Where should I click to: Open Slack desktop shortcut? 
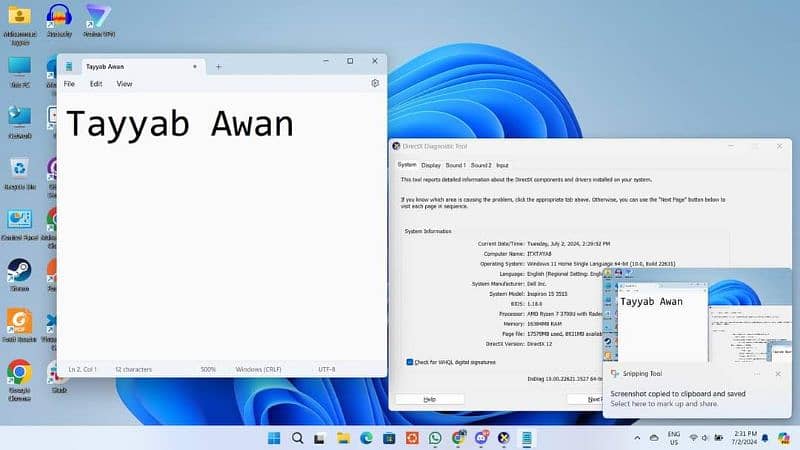[59, 378]
